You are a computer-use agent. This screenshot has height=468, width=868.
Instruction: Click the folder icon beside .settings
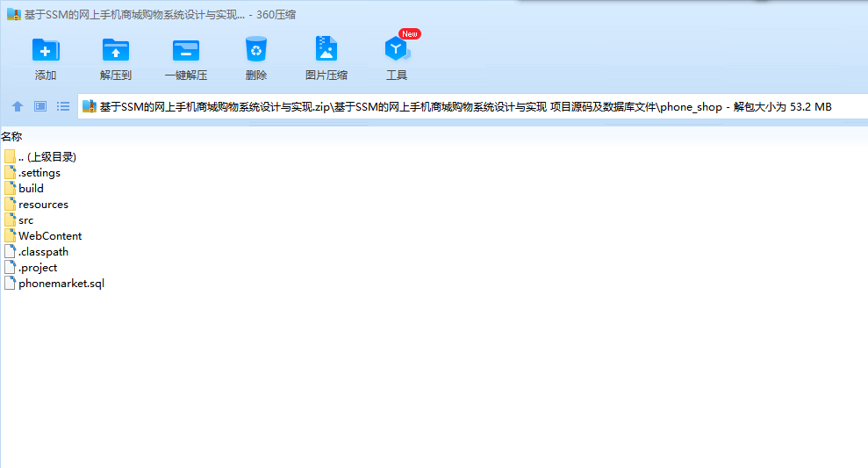(x=10, y=173)
